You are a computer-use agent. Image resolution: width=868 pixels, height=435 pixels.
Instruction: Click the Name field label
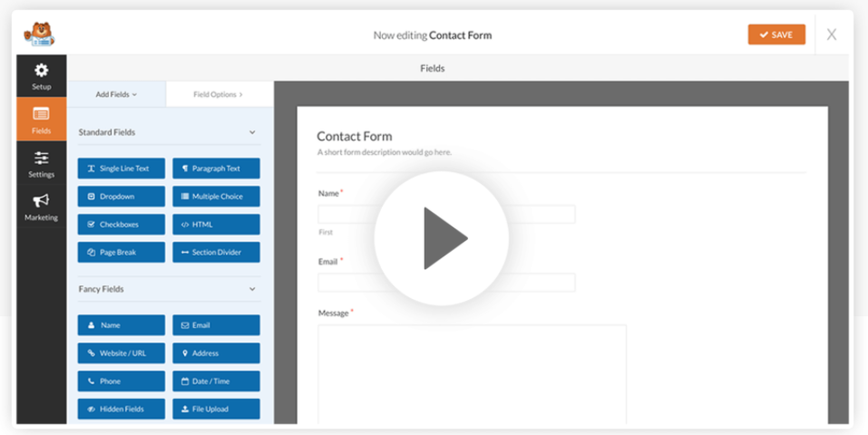pyautogui.click(x=329, y=193)
